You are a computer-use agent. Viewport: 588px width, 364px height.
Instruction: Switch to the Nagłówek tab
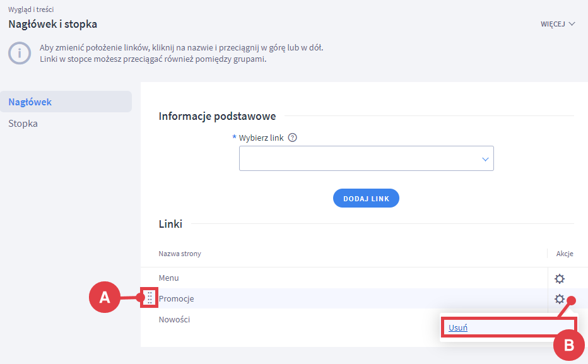point(30,102)
